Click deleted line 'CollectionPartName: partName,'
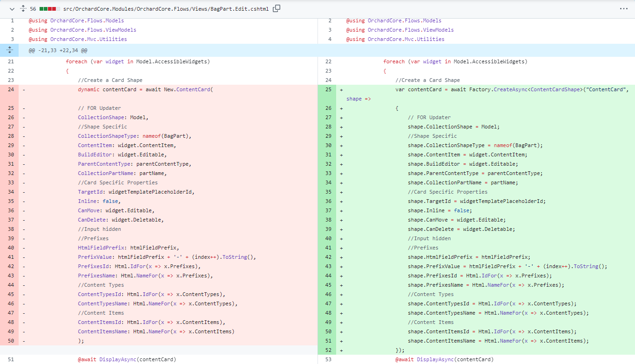635x364 pixels. click(x=122, y=173)
